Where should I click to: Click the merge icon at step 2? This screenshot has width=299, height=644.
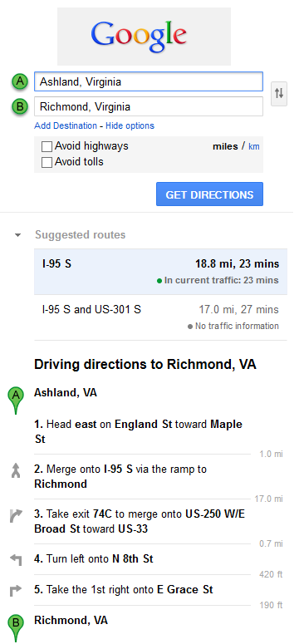[16, 470]
